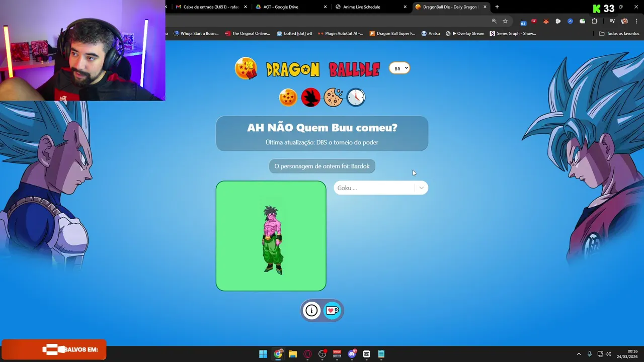This screenshot has height=362, width=644.
Task: Open CapCut from the taskbar
Action: (366, 354)
